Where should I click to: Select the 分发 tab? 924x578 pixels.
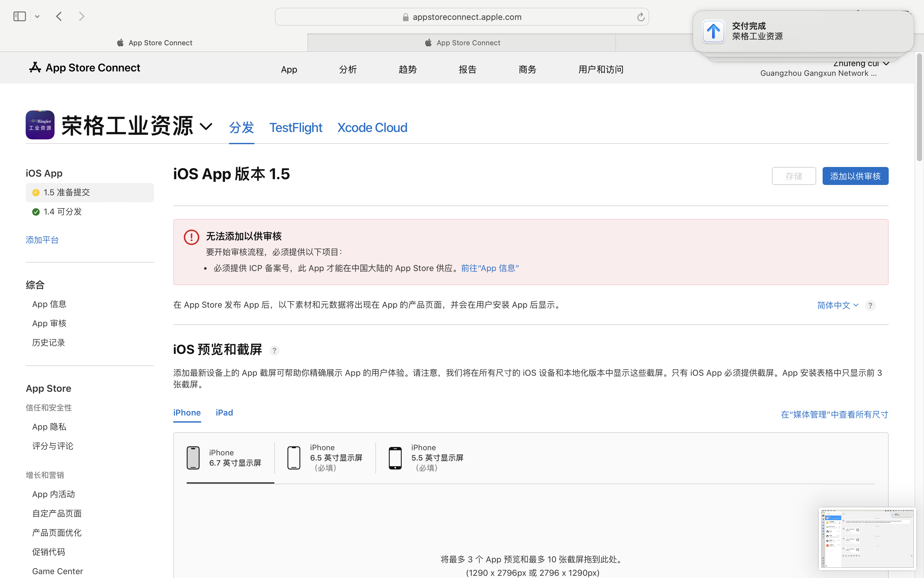coord(241,128)
